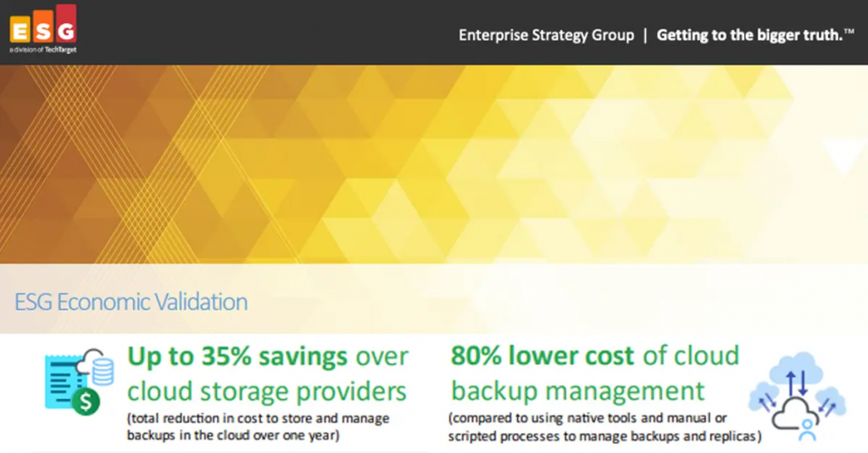Click the 'backup management' green text
This screenshot has height=453, width=868.
tap(577, 390)
